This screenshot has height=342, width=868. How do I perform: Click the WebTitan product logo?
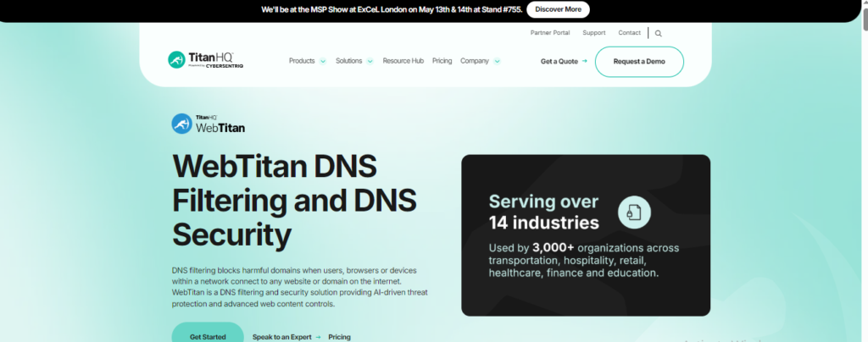pyautogui.click(x=209, y=124)
